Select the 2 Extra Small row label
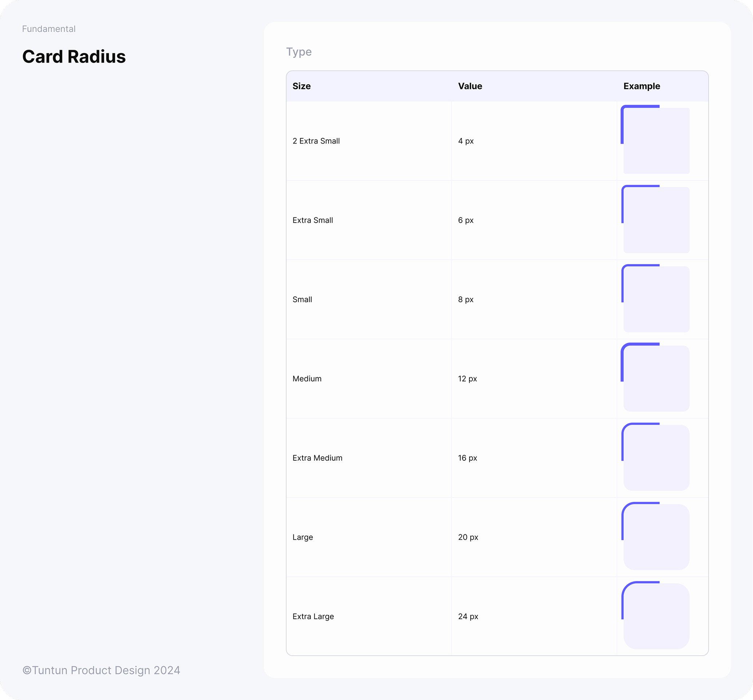 tap(316, 141)
